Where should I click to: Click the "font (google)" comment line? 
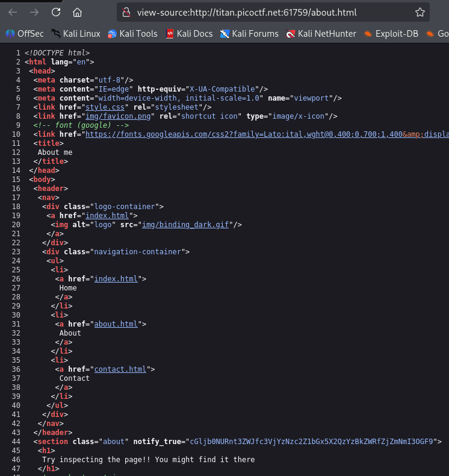point(81,125)
